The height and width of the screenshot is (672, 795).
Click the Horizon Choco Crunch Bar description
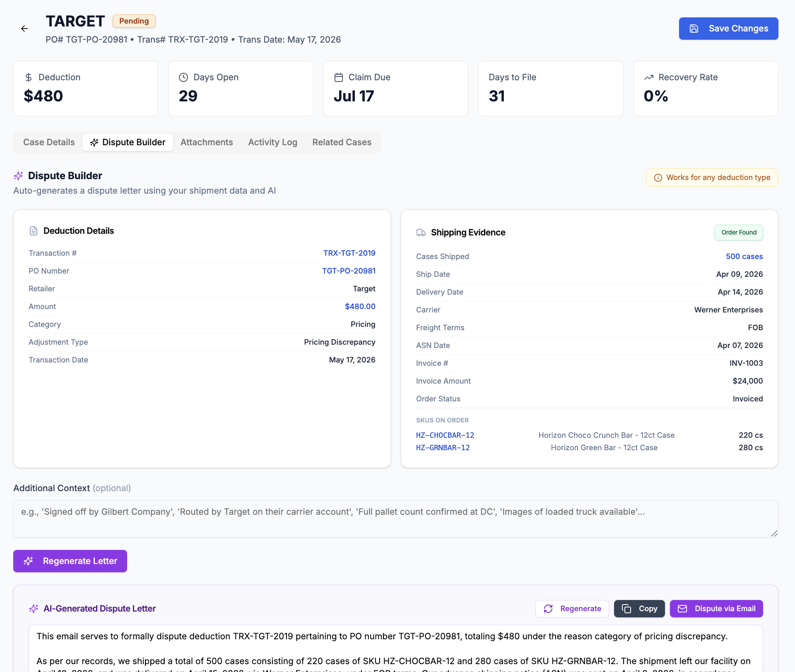coord(606,435)
